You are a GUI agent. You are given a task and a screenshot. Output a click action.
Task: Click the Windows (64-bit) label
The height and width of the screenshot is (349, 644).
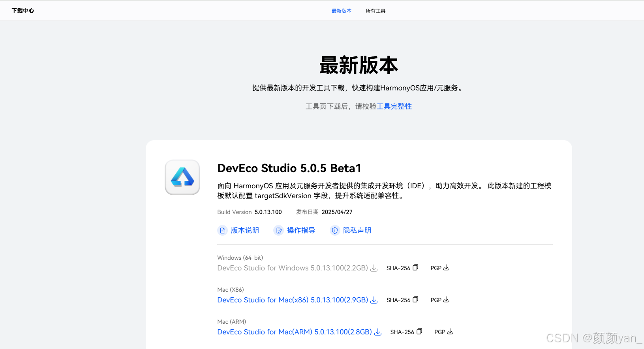[x=240, y=258]
